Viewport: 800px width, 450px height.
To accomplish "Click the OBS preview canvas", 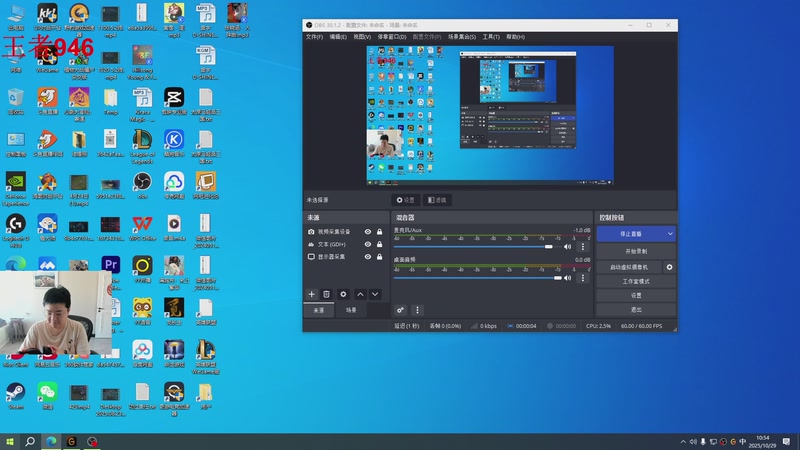I will (x=490, y=115).
